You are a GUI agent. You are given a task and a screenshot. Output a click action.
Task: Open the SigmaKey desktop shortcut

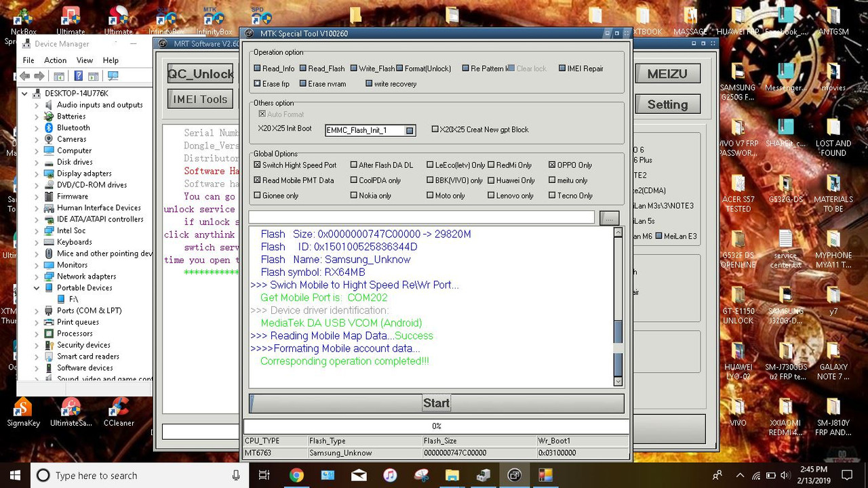pyautogui.click(x=23, y=411)
